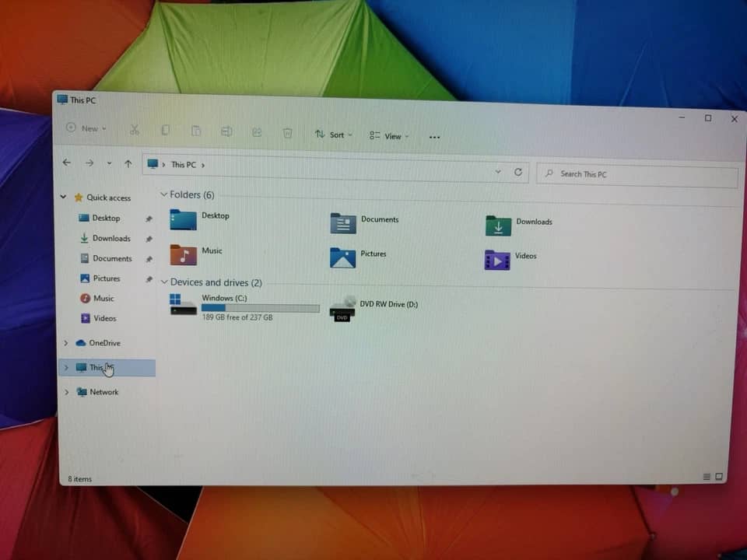The image size is (747, 560).
Task: Expand the Network tree node
Action: tap(67, 392)
